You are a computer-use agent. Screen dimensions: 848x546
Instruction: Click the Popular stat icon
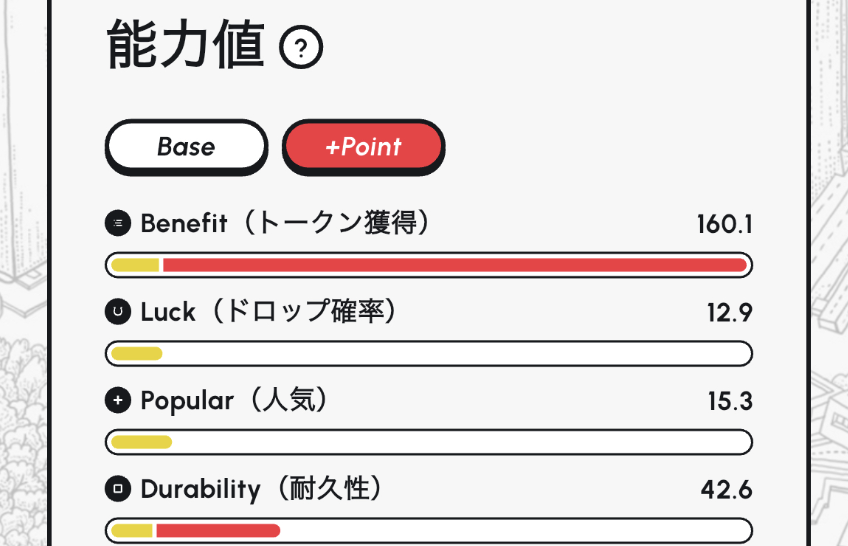pyautogui.click(x=118, y=401)
